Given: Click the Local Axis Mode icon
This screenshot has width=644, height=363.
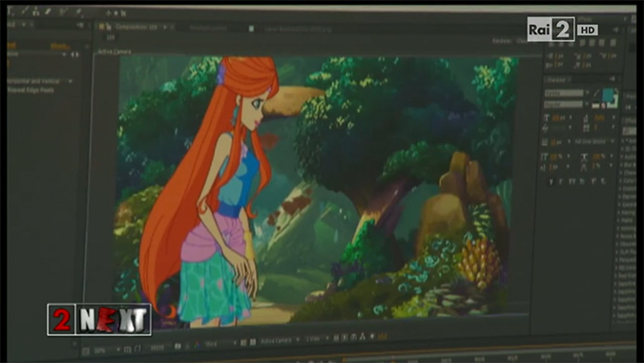Looking at the screenshot, I should [x=109, y=13].
